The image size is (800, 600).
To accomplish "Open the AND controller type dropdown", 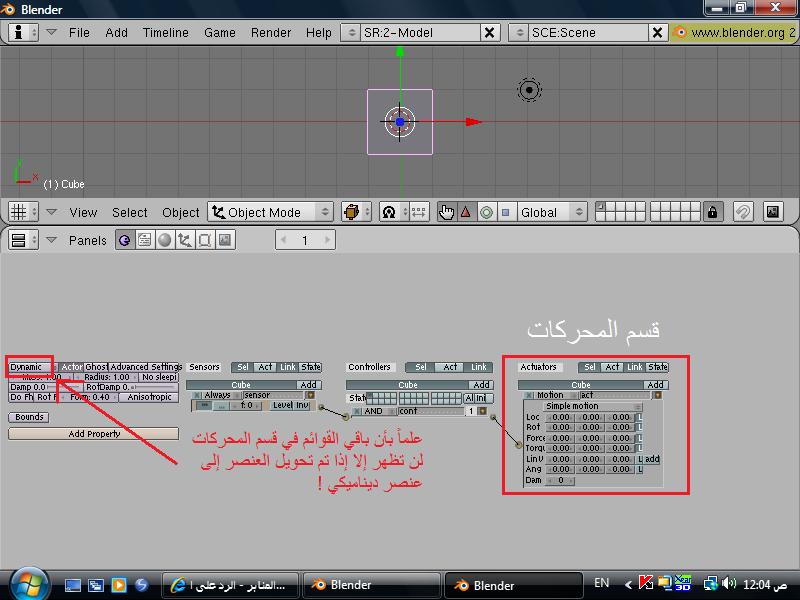I will pyautogui.click(x=380, y=411).
